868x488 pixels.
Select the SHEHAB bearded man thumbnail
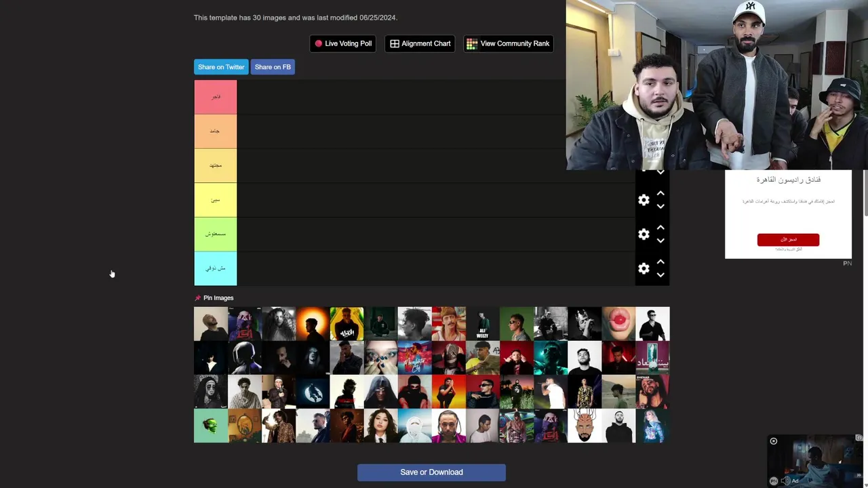click(652, 392)
